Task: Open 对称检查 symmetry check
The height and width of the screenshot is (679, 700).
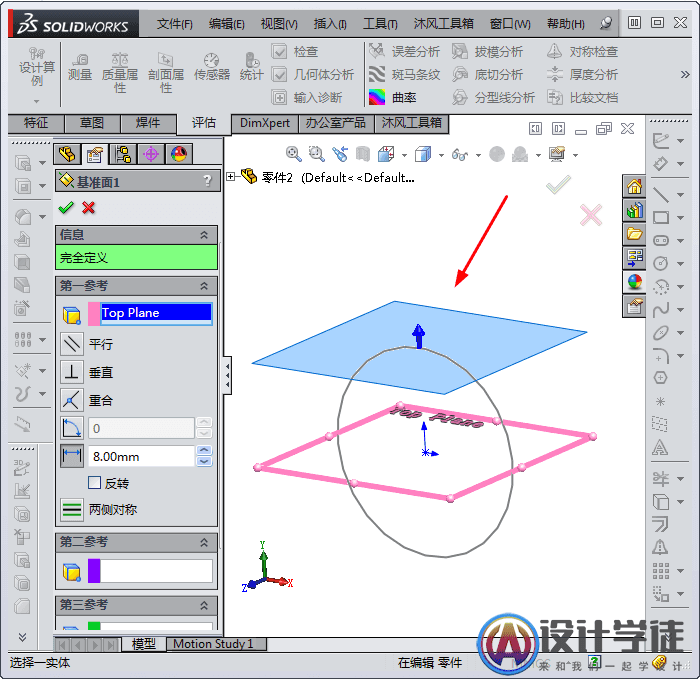Action: click(582, 51)
